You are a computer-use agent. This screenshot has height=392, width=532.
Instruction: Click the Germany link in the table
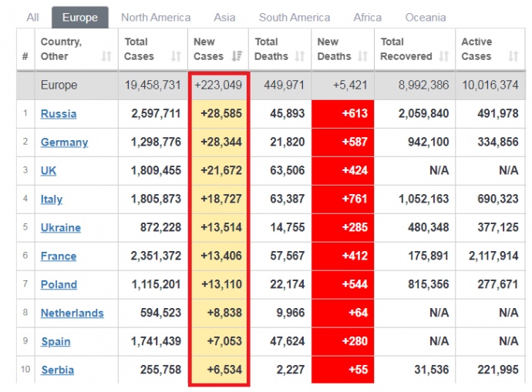tap(64, 142)
